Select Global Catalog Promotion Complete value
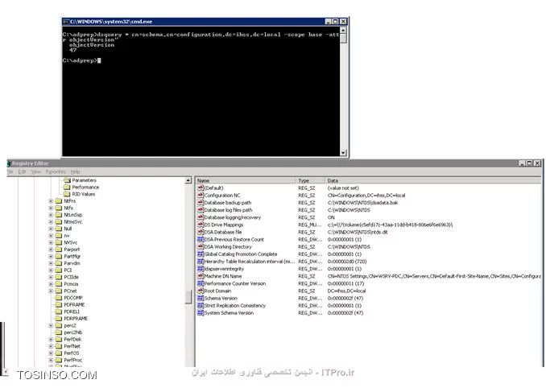The height and width of the screenshot is (392, 546). click(x=241, y=254)
